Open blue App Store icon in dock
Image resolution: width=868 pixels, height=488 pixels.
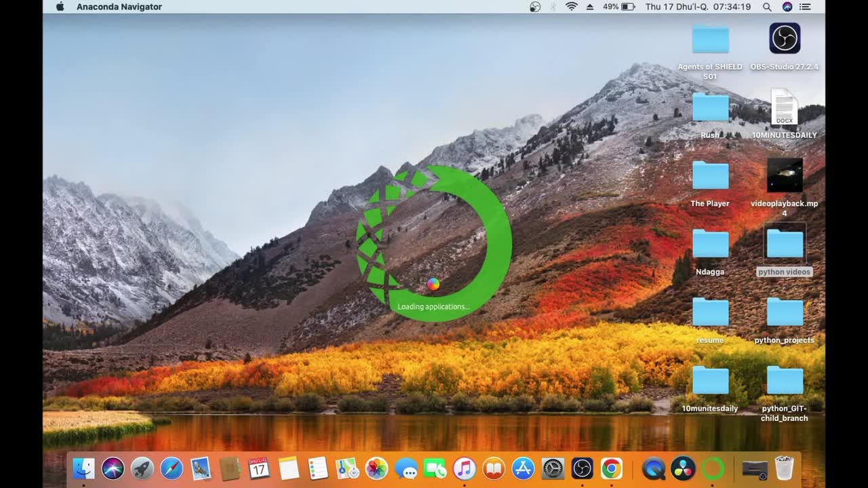(x=523, y=468)
